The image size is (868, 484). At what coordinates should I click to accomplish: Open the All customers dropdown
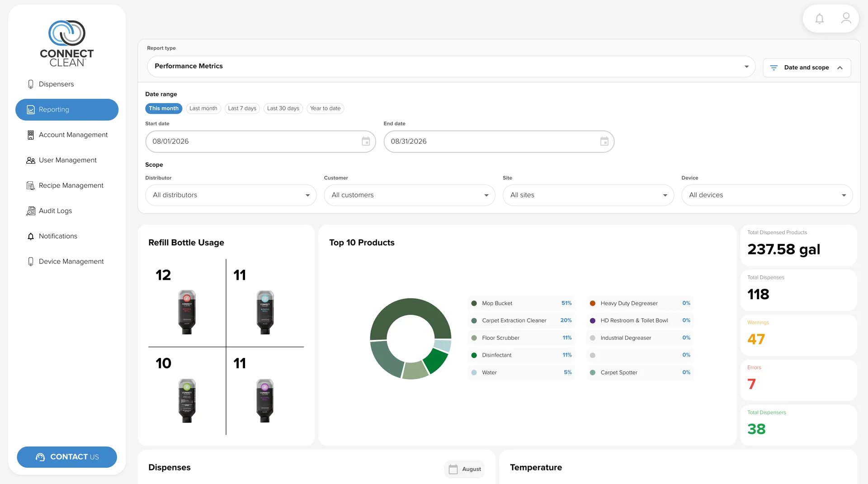tap(410, 195)
